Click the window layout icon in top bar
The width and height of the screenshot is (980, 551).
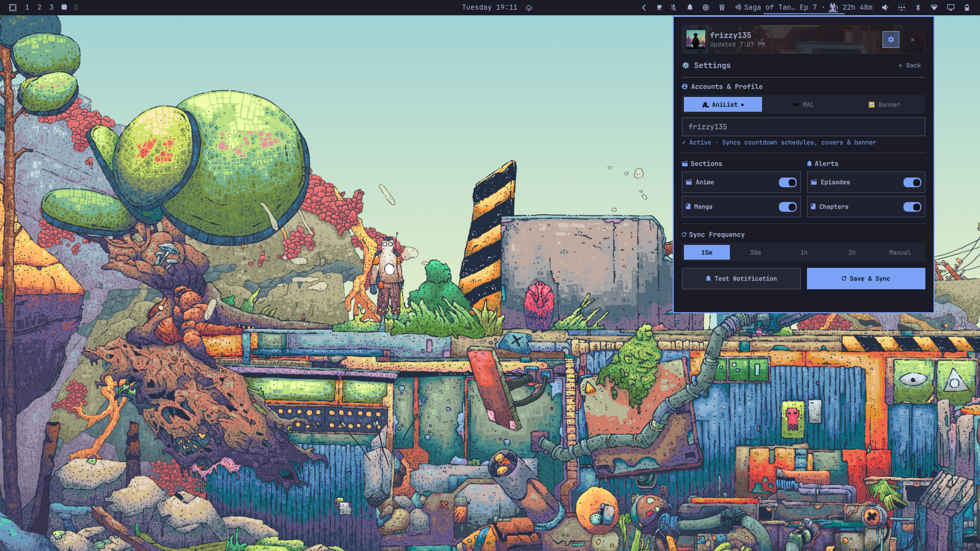click(13, 7)
